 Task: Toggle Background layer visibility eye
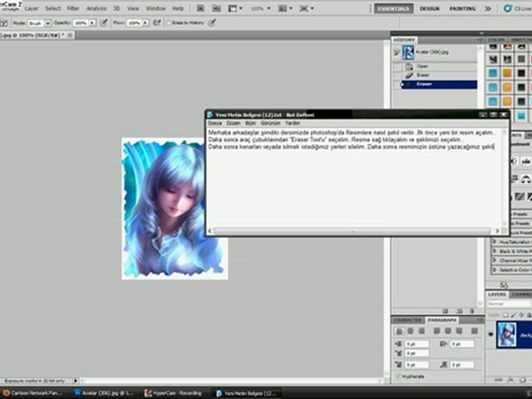pyautogui.click(x=490, y=335)
